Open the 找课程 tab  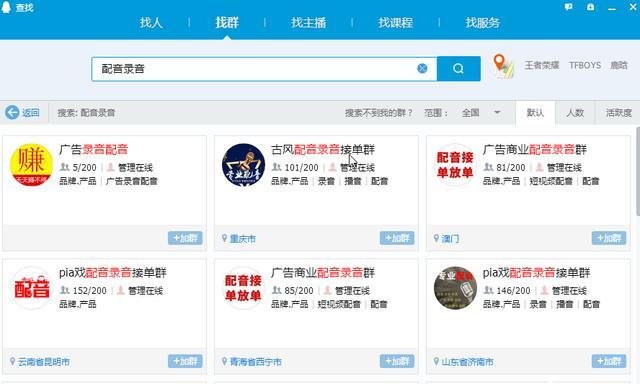(x=395, y=22)
